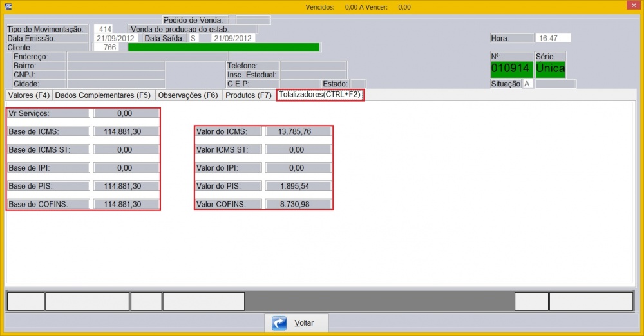Click the Data Saída date field
The image size is (644, 336).
(233, 39)
